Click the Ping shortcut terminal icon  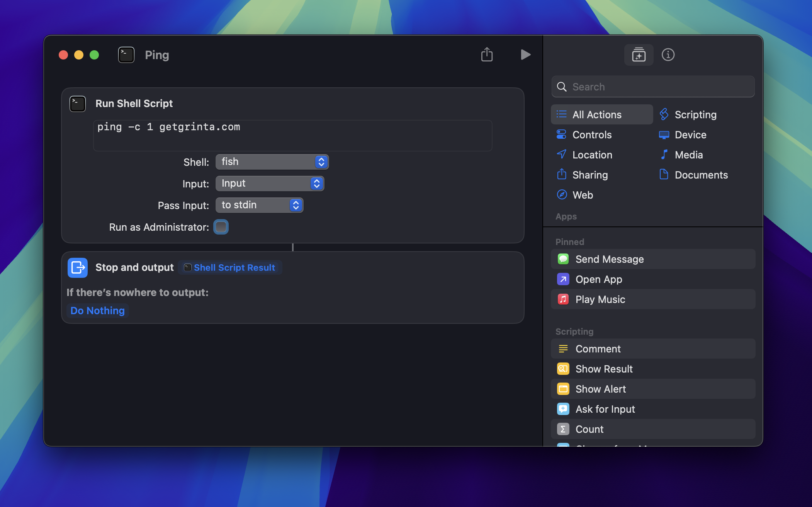click(x=126, y=55)
